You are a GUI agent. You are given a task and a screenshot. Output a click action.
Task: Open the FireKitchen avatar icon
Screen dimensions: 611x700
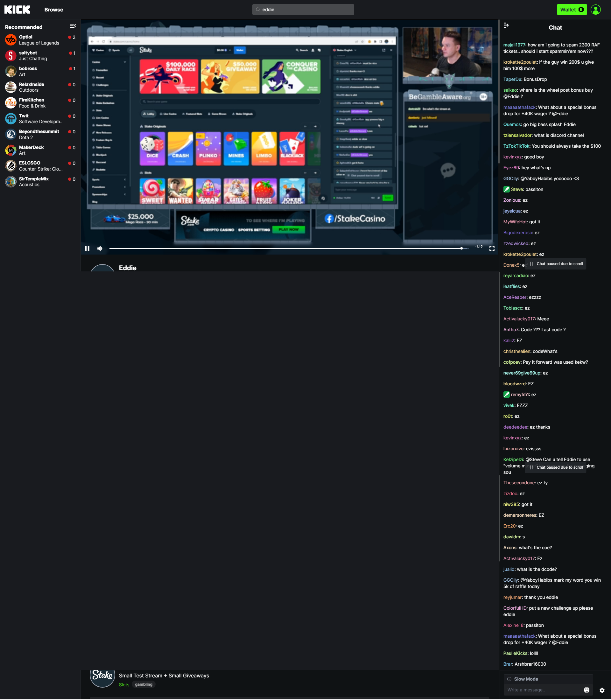[11, 103]
